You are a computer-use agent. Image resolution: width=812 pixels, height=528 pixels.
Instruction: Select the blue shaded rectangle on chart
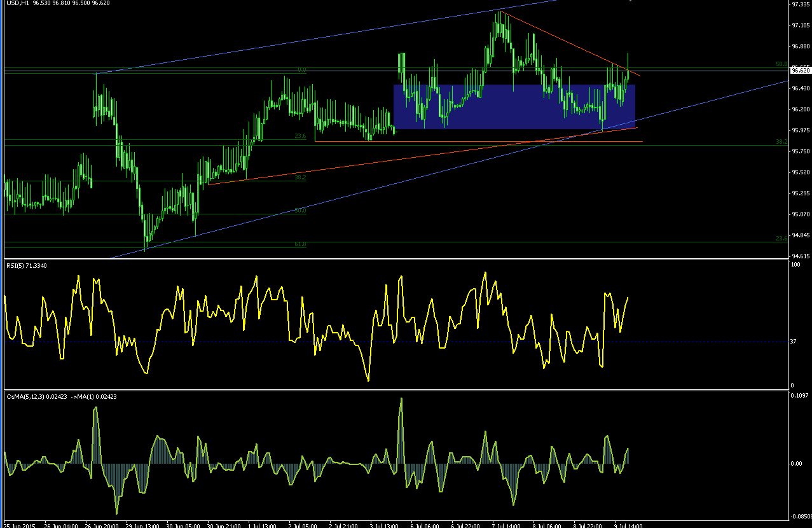click(x=514, y=107)
